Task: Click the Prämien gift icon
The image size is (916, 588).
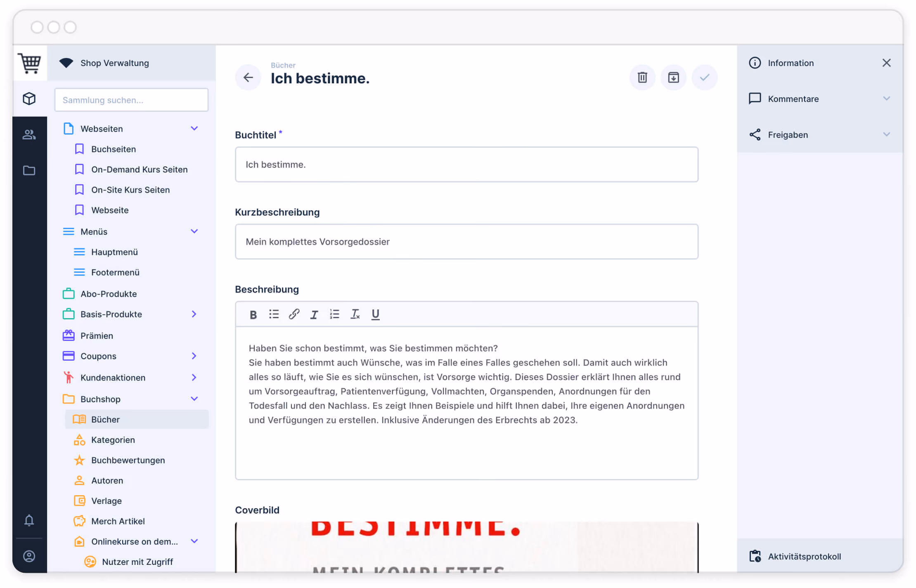Action: pos(69,335)
